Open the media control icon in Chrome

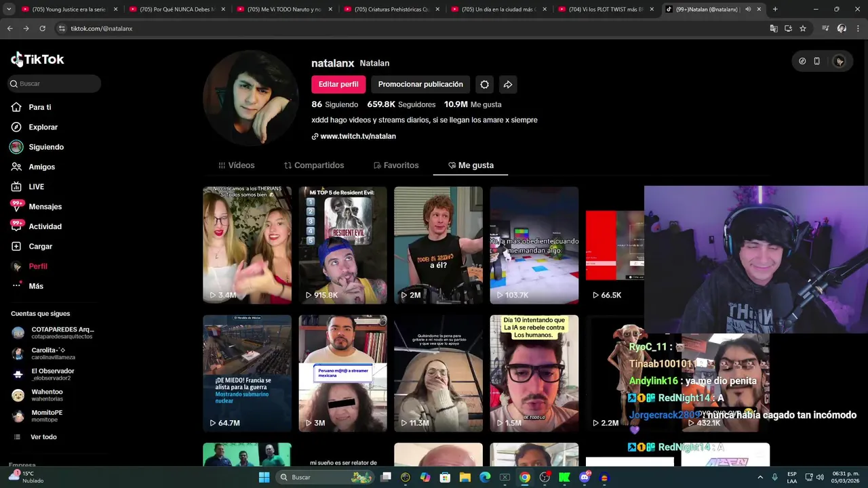pyautogui.click(x=825, y=28)
